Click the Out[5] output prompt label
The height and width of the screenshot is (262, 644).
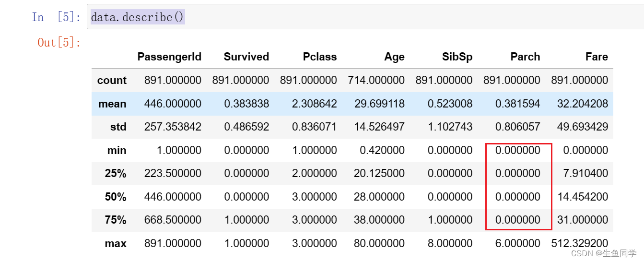coord(59,43)
